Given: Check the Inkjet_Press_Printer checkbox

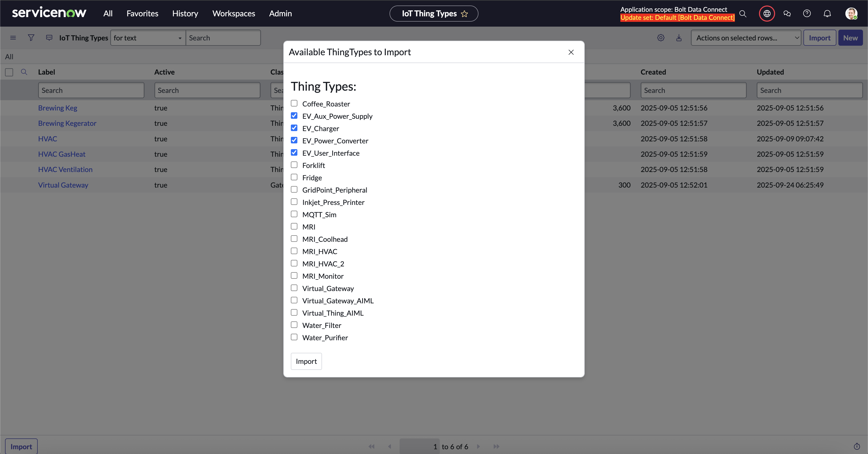Looking at the screenshot, I should tap(294, 201).
